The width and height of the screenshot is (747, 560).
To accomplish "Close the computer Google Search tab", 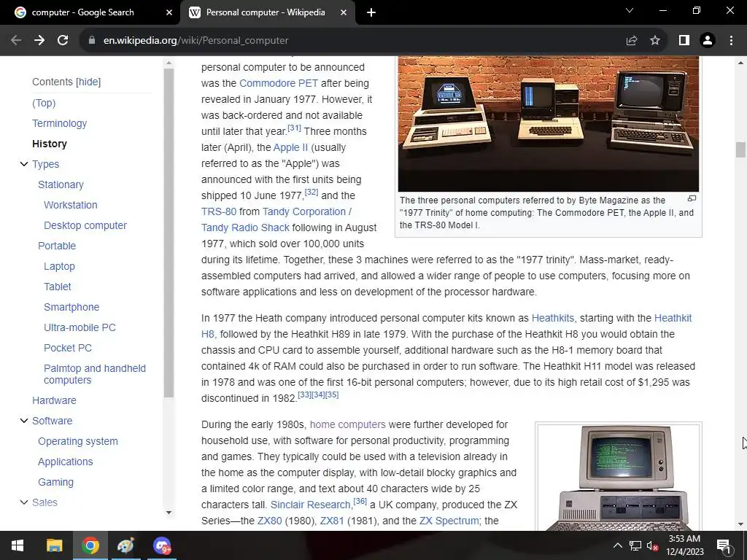I will click(x=169, y=12).
